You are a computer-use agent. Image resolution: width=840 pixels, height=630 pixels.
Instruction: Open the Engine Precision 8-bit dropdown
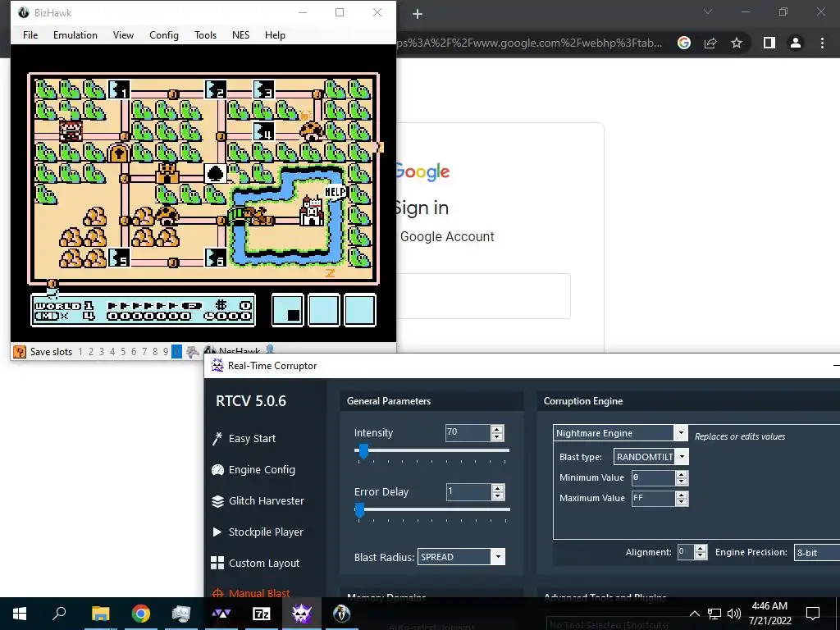click(817, 553)
